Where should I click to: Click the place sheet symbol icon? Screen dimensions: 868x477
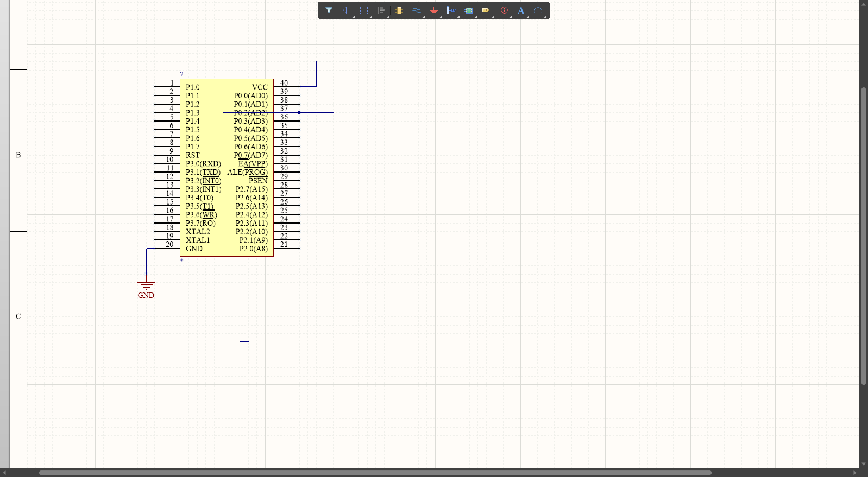click(x=469, y=10)
